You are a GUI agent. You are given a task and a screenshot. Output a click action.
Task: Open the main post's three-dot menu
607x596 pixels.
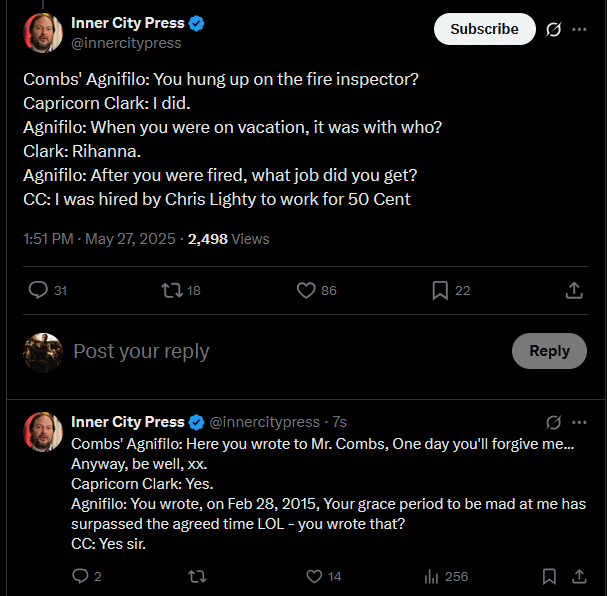coord(579,29)
